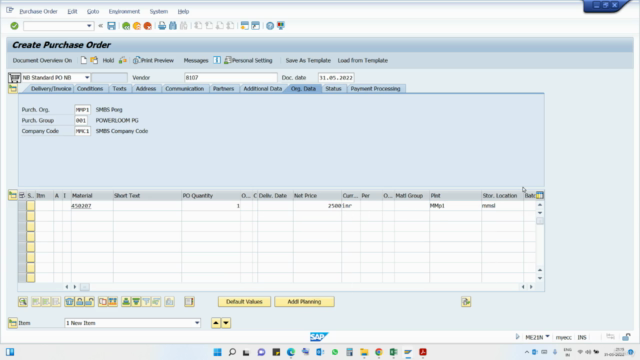Click the table configuration icon at grid corner

[540, 196]
